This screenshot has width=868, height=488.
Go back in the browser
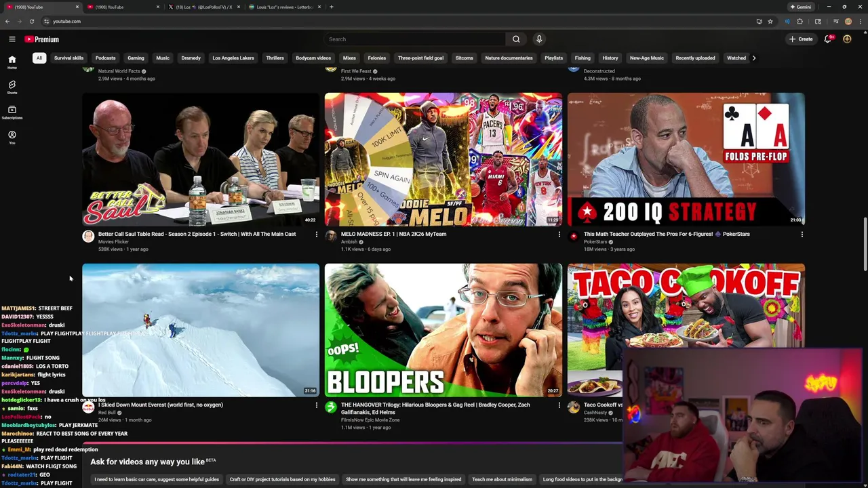point(7,21)
